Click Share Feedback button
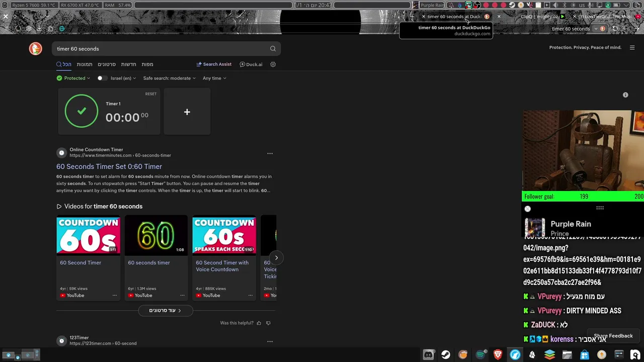 (613, 336)
